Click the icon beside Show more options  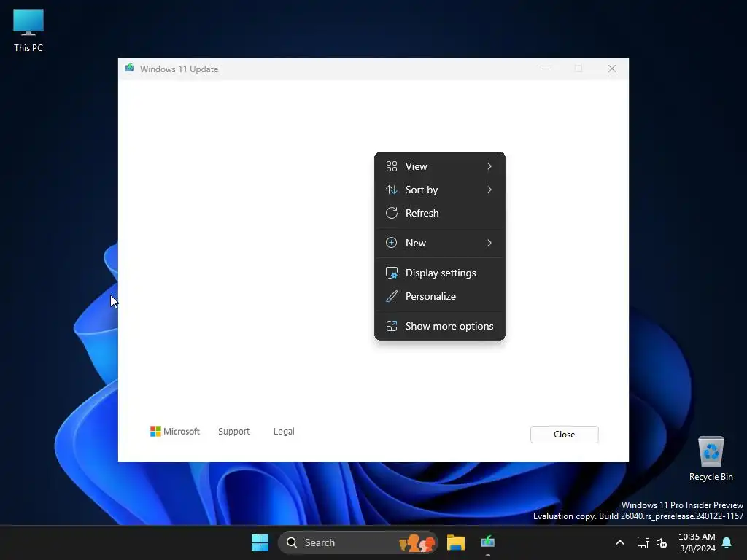392,326
